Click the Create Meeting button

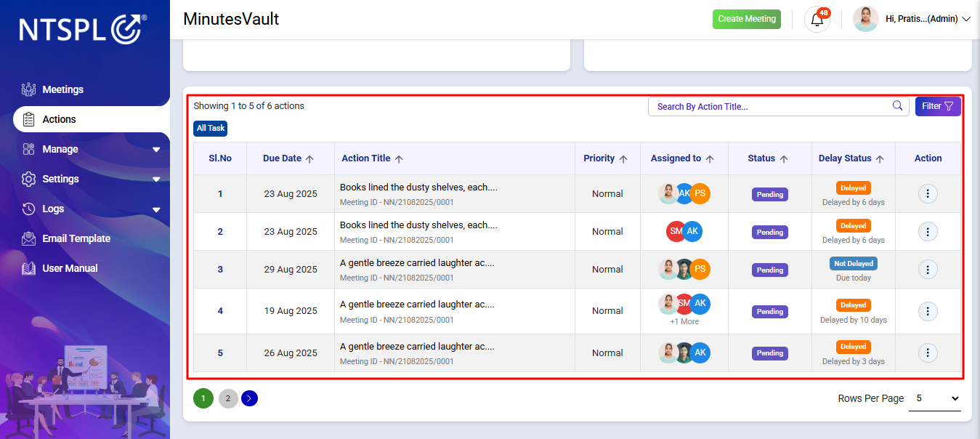click(747, 19)
